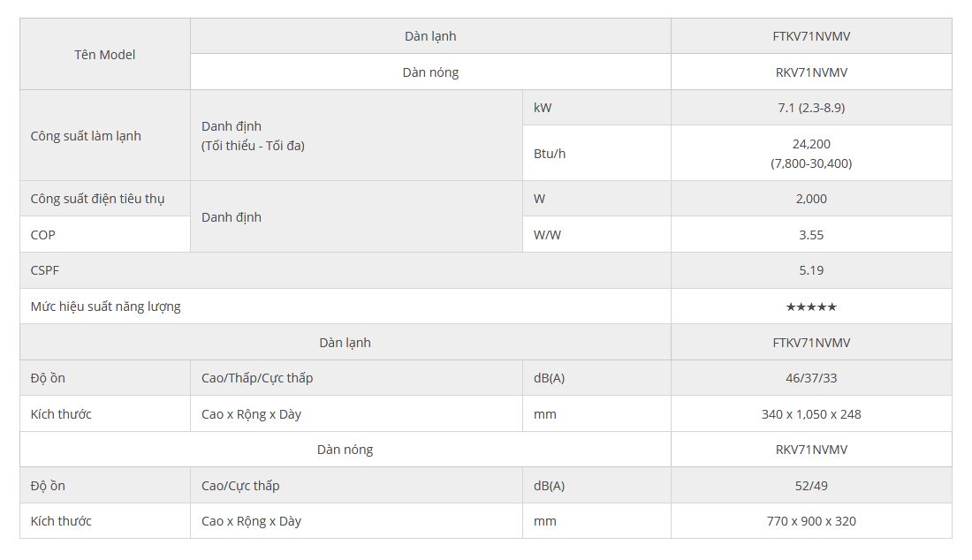Click the W/W unit cell
This screenshot has height=560, width=972.
tap(597, 235)
